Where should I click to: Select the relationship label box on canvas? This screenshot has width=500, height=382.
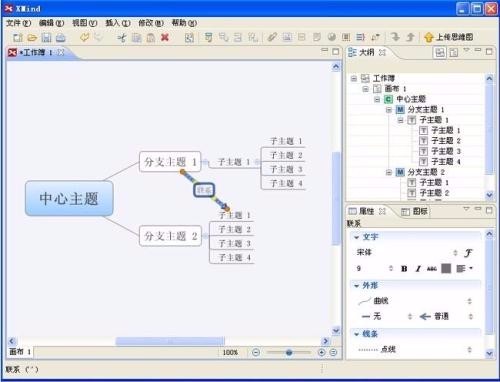point(204,190)
